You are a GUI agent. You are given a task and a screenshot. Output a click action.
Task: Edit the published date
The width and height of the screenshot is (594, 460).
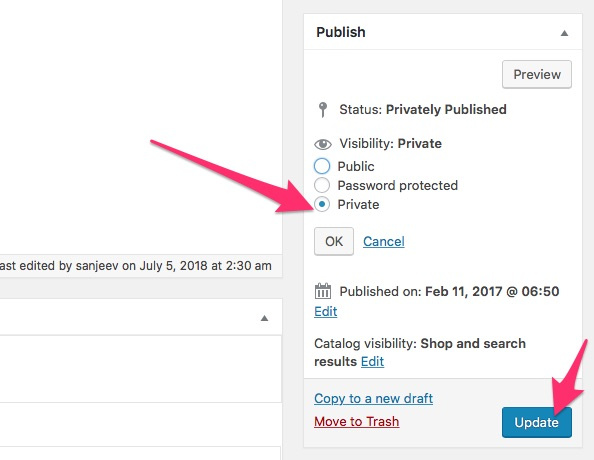point(325,311)
